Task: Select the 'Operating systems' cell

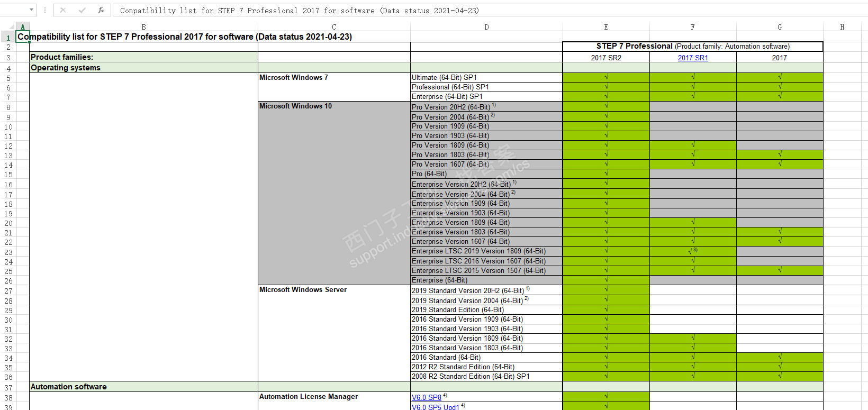Action: tap(143, 68)
